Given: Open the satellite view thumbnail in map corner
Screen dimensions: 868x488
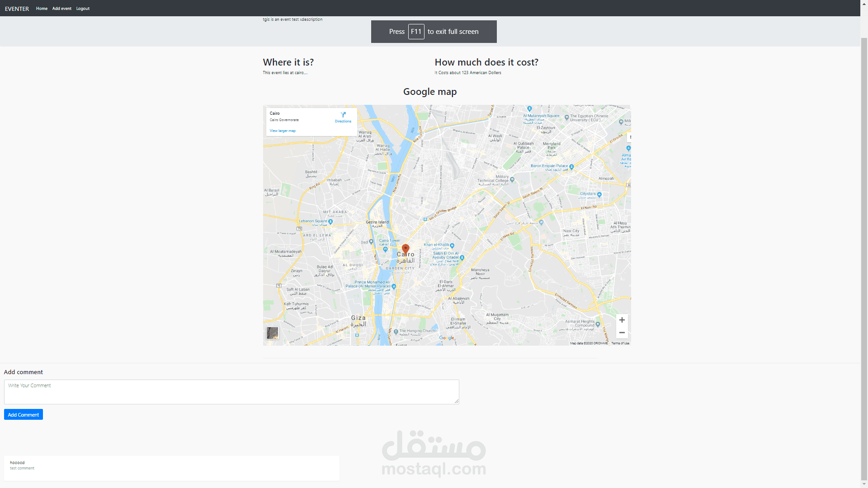Looking at the screenshot, I should (272, 333).
